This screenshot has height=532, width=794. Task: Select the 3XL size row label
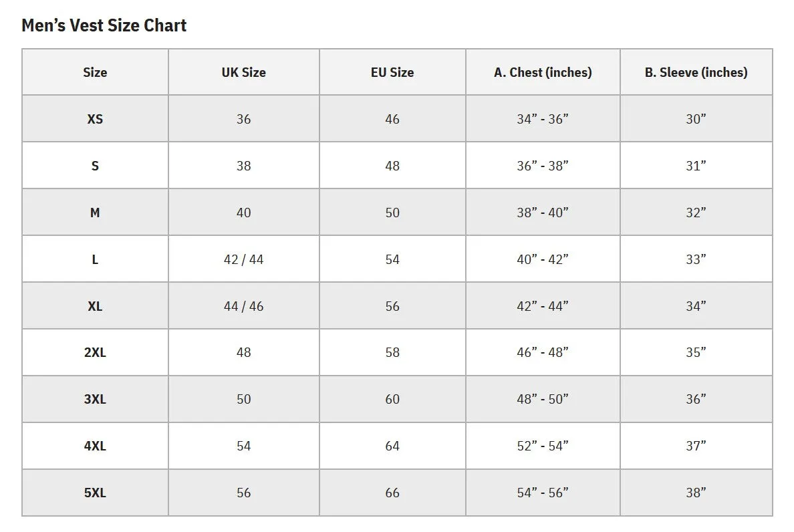click(x=95, y=399)
